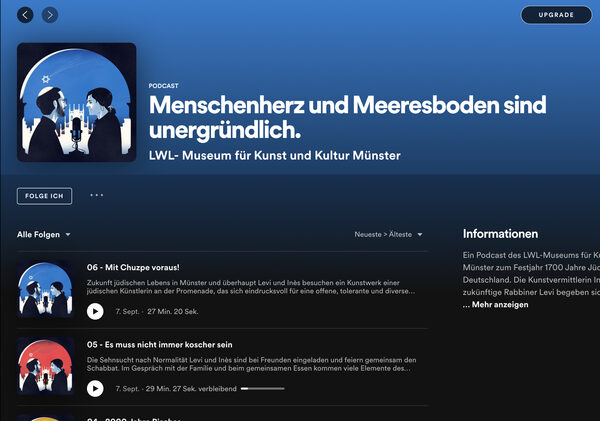Click the Informationen heading
The height and width of the screenshot is (421, 600).
500,234
